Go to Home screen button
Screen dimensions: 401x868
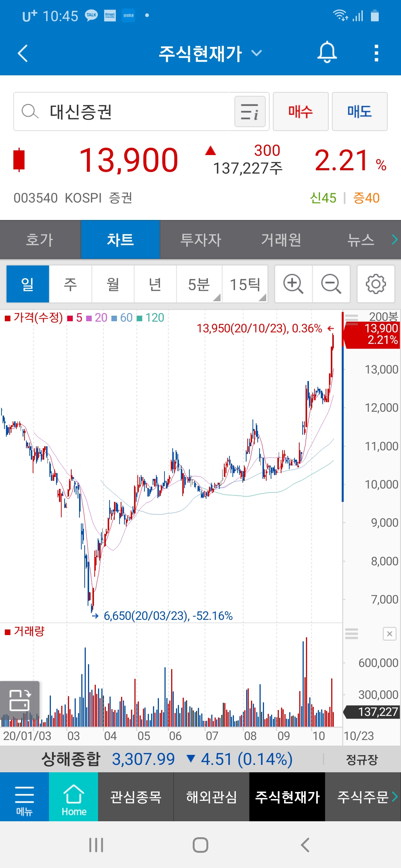point(74,797)
